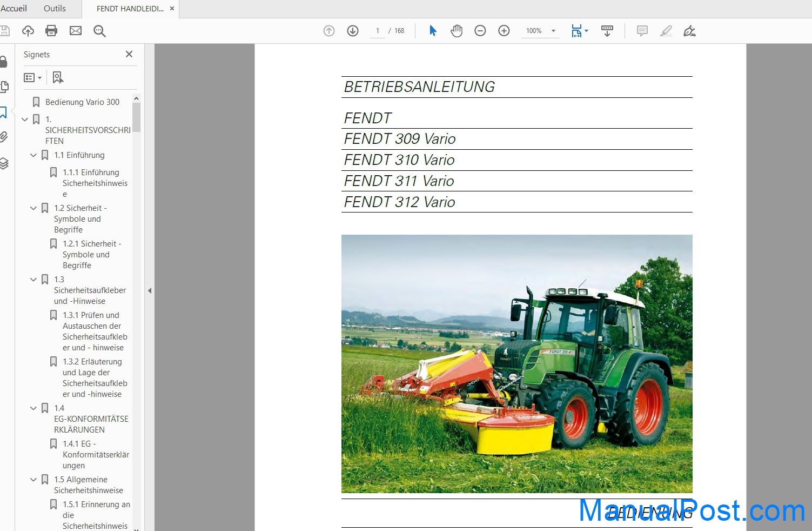Select 1.4 EG-KONFORMITÄTSERKLÄRUNGEN bookmark label
Image resolution: width=812 pixels, height=531 pixels.
(91, 419)
